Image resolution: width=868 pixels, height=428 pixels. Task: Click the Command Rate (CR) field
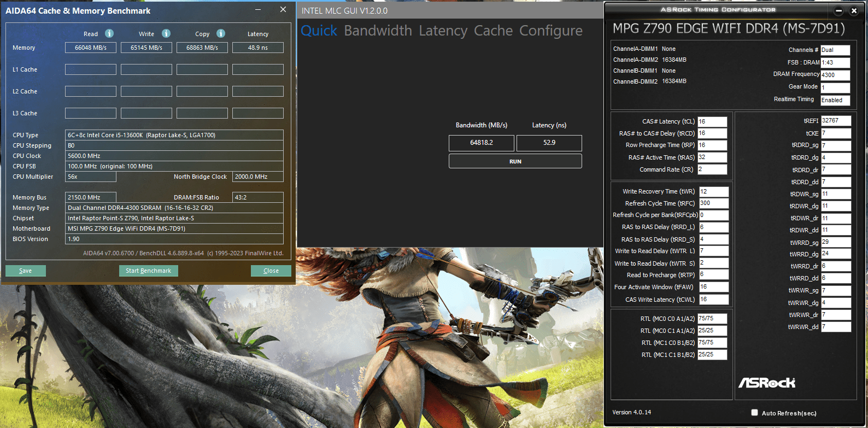712,169
